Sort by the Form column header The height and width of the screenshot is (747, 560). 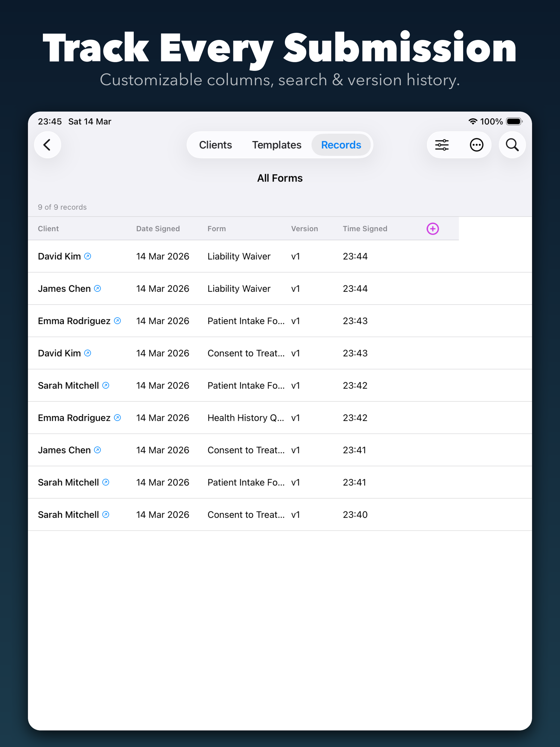coord(217,229)
